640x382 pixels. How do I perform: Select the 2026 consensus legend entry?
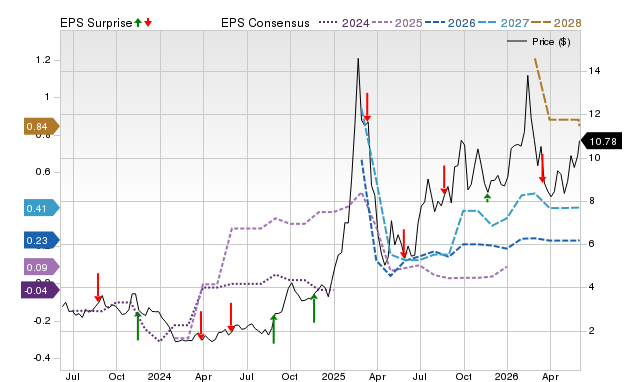(450, 23)
